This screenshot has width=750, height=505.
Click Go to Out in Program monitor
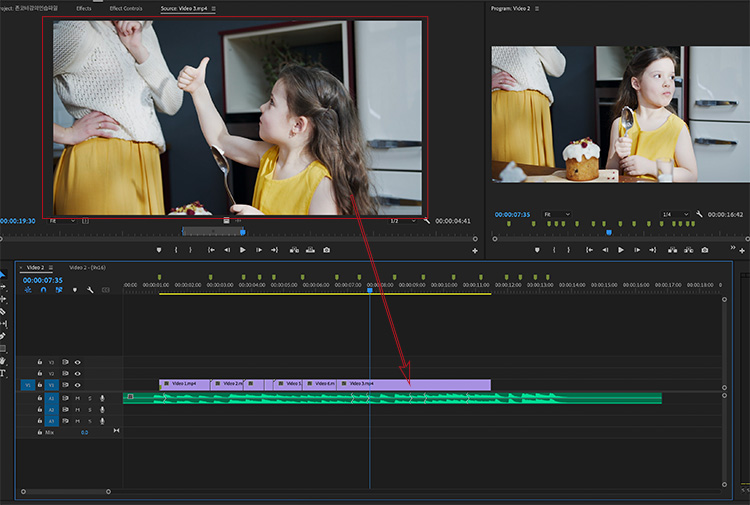coord(653,250)
